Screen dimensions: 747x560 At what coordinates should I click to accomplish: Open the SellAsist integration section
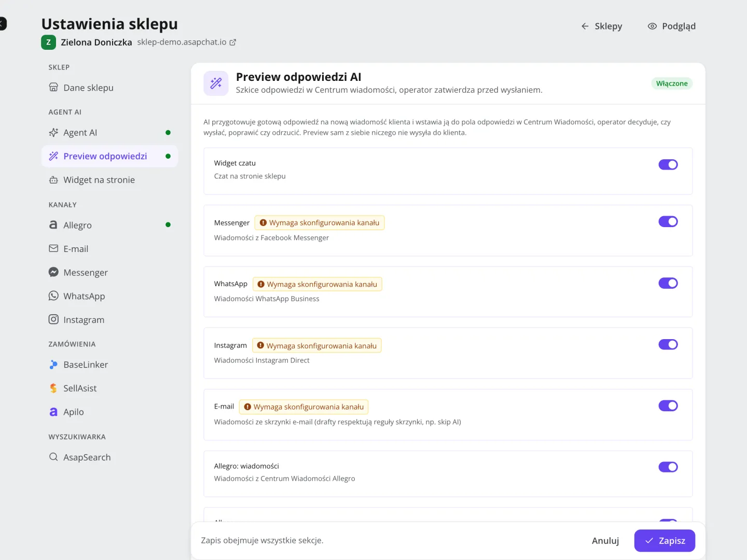[109, 388]
